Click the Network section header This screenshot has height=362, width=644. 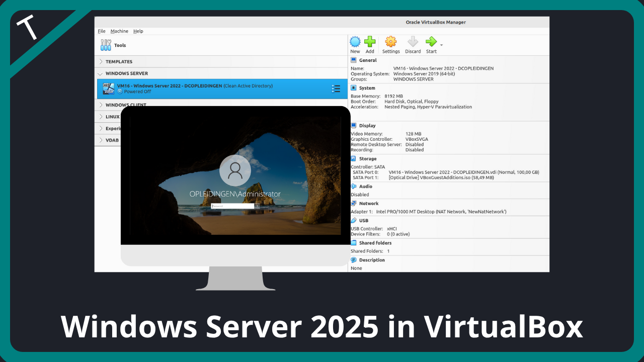click(368, 204)
